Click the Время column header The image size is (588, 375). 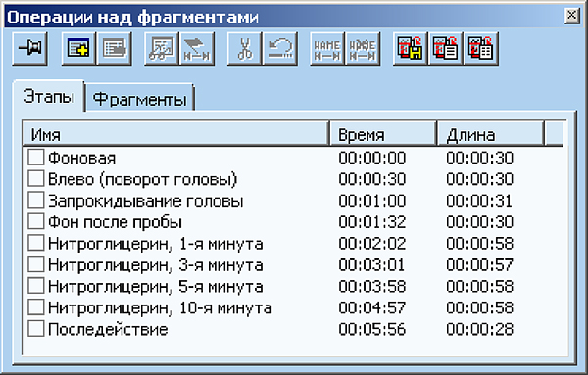[383, 134]
